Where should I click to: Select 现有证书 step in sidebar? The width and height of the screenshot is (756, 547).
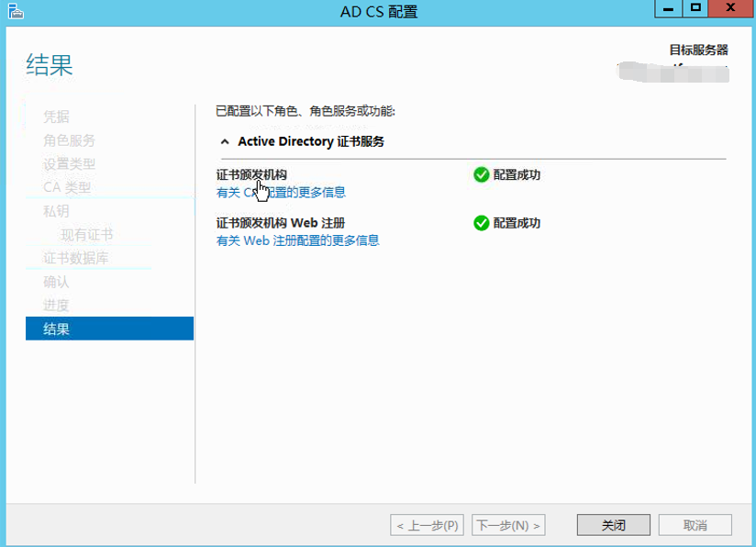(87, 234)
